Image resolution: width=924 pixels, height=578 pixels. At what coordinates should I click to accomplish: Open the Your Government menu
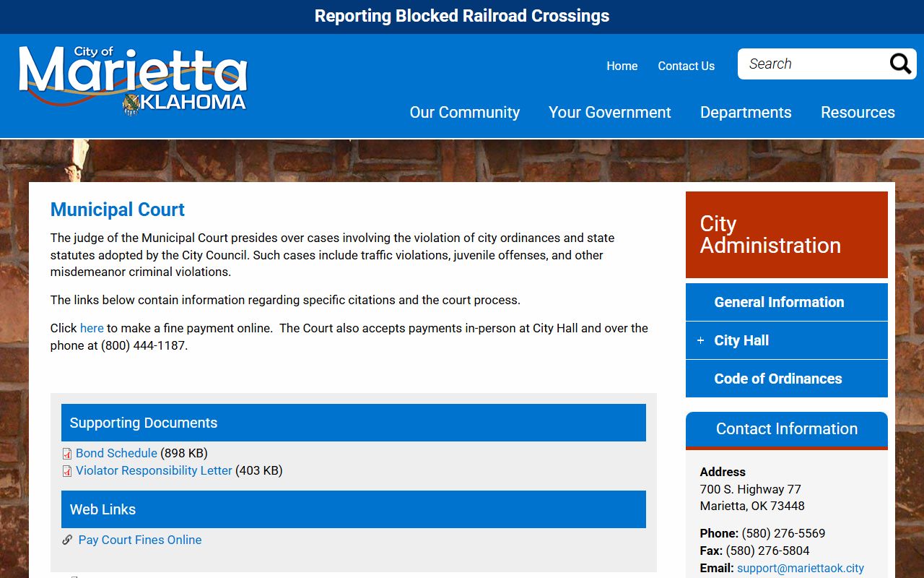(x=610, y=112)
